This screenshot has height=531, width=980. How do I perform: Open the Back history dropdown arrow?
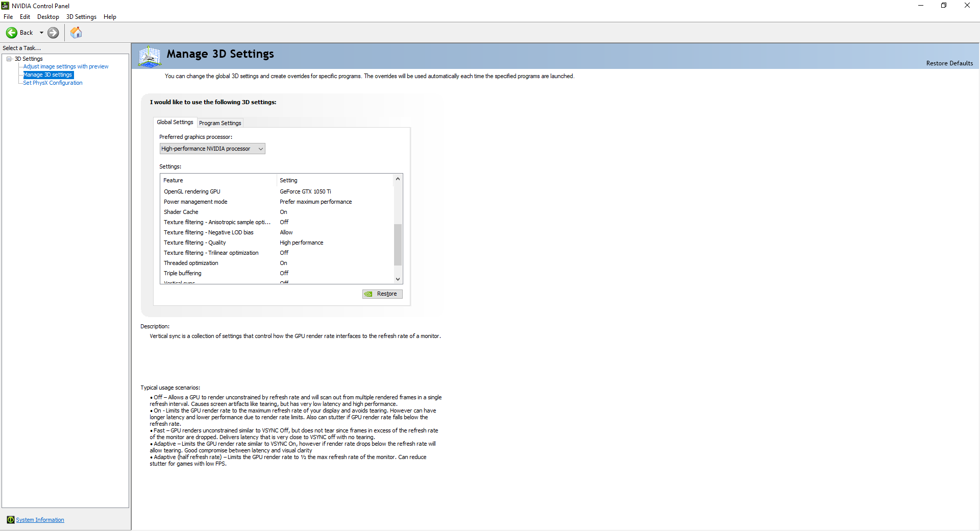(x=41, y=33)
